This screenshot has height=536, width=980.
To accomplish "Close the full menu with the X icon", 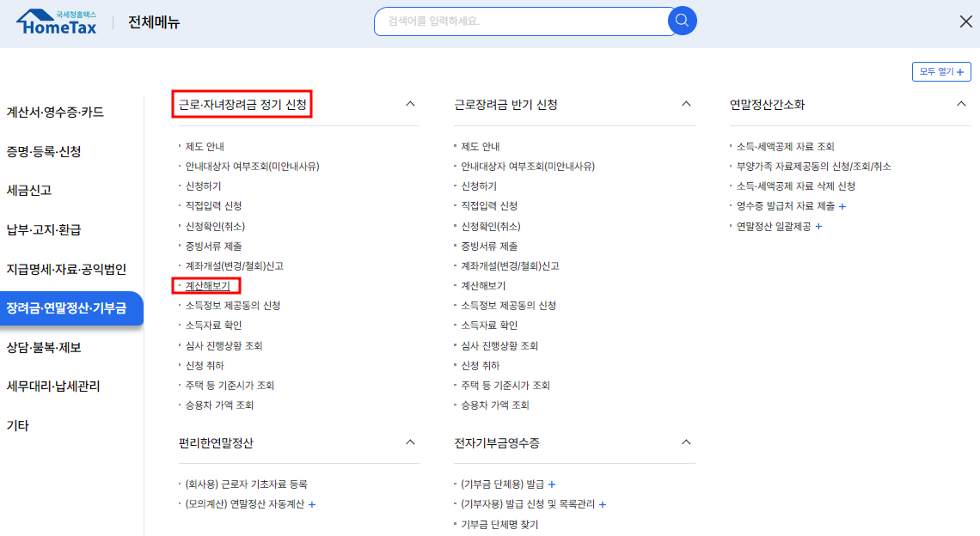I will click(x=965, y=21).
